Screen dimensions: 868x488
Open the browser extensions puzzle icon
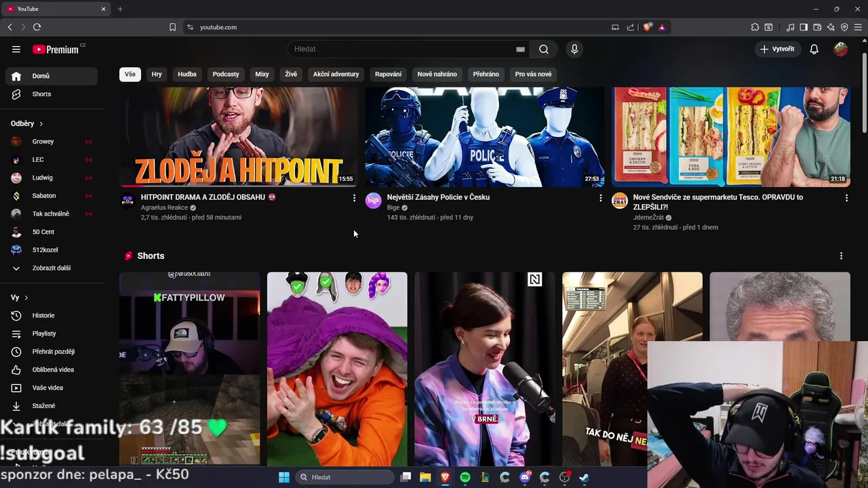point(755,27)
